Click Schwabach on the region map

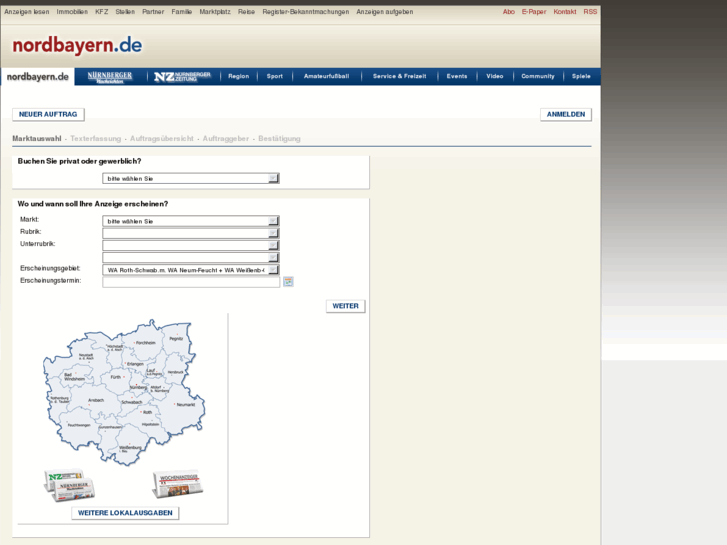[131, 402]
